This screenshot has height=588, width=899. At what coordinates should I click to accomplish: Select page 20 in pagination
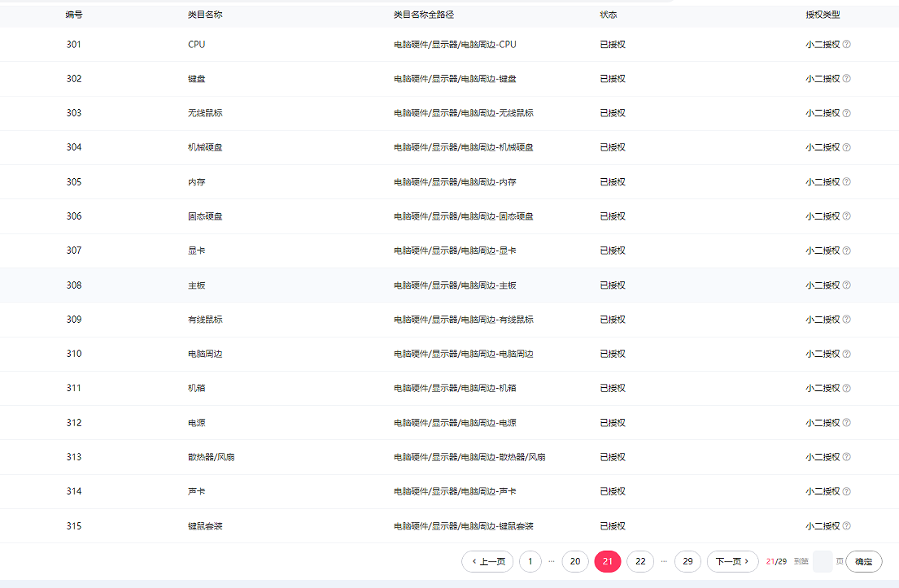point(575,561)
